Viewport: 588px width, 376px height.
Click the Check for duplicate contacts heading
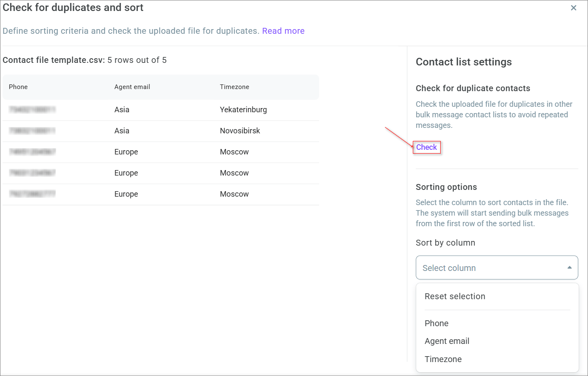[x=473, y=88]
